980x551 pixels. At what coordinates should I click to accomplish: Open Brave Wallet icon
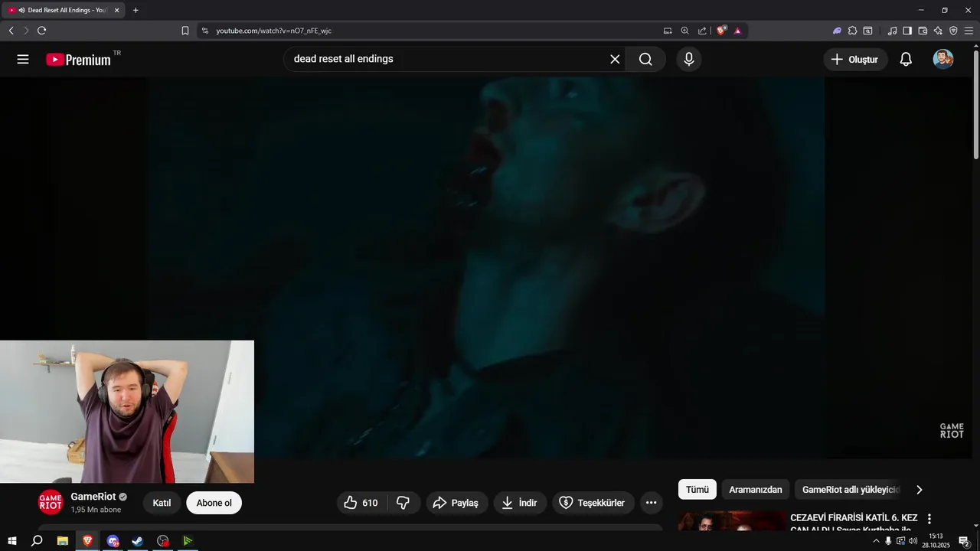click(923, 31)
